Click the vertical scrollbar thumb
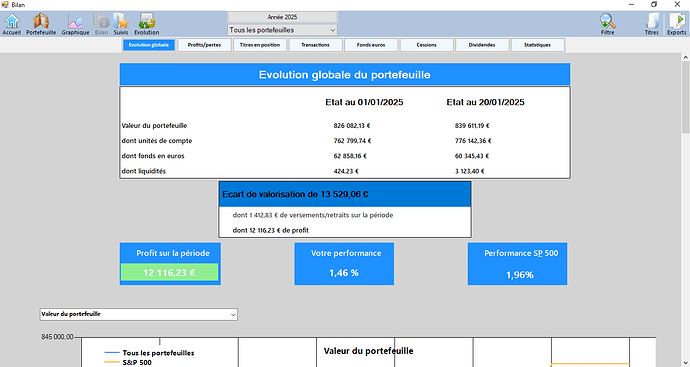 click(x=686, y=97)
